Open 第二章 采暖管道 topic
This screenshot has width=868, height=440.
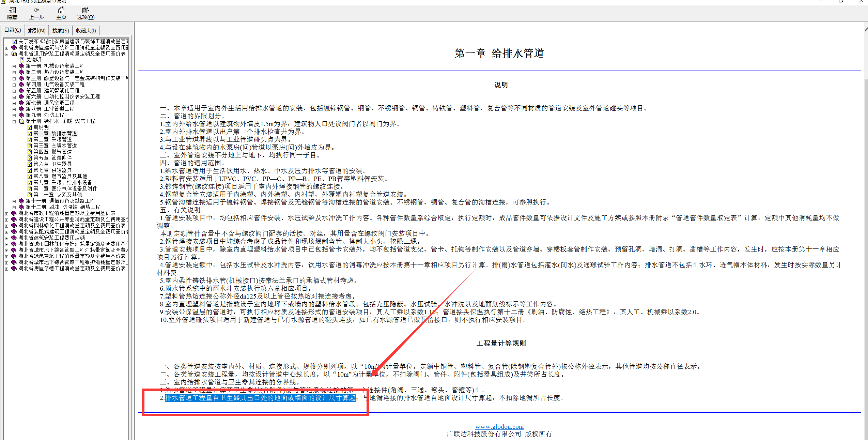[x=52, y=139]
